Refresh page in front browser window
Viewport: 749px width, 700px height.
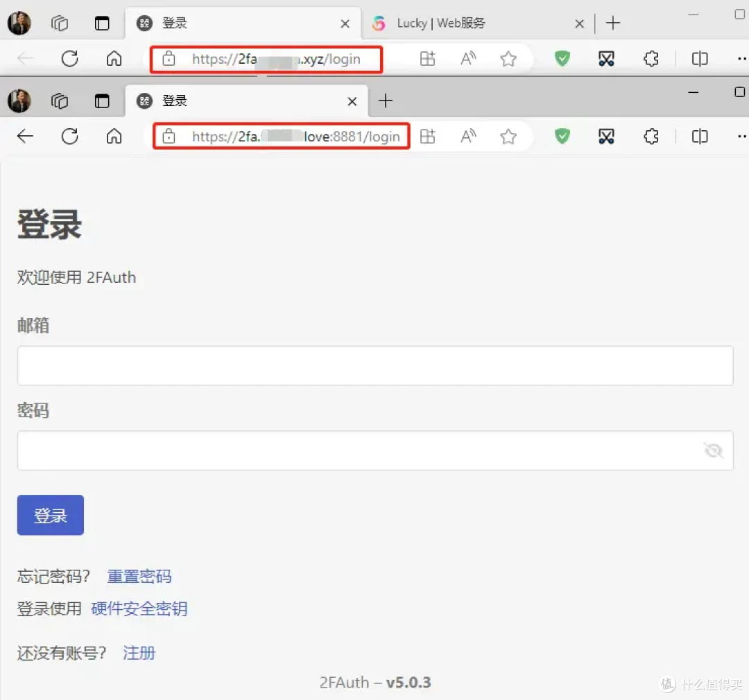(70, 137)
